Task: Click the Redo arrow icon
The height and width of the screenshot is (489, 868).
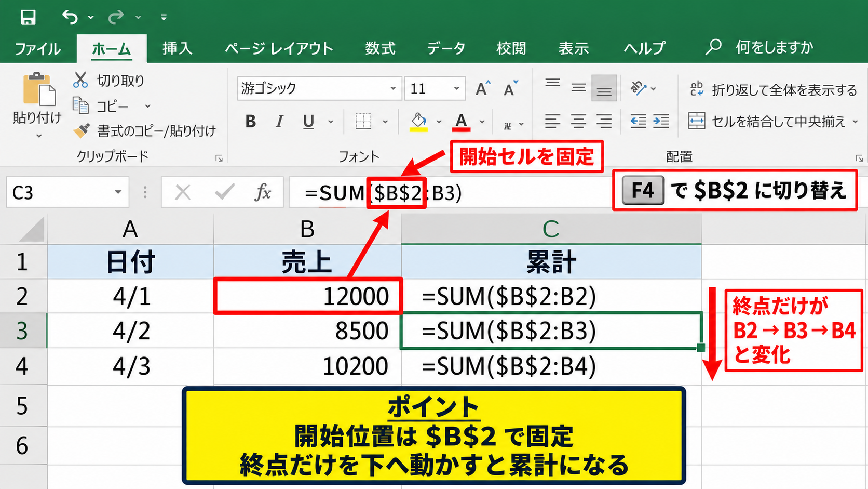Action: pos(115,17)
